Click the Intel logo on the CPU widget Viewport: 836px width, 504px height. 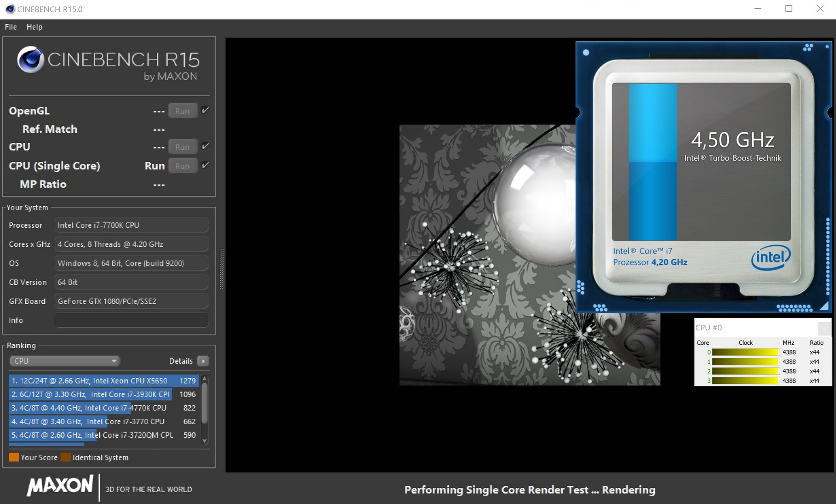(771, 258)
